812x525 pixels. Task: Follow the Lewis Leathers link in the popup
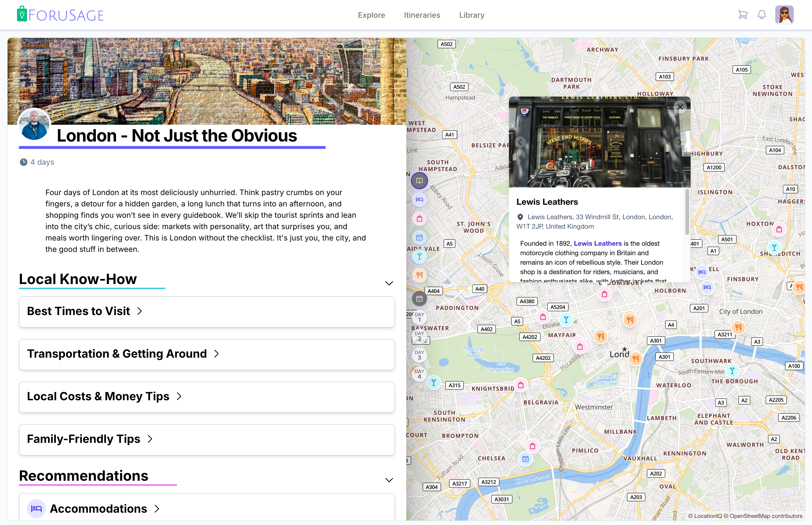(598, 243)
